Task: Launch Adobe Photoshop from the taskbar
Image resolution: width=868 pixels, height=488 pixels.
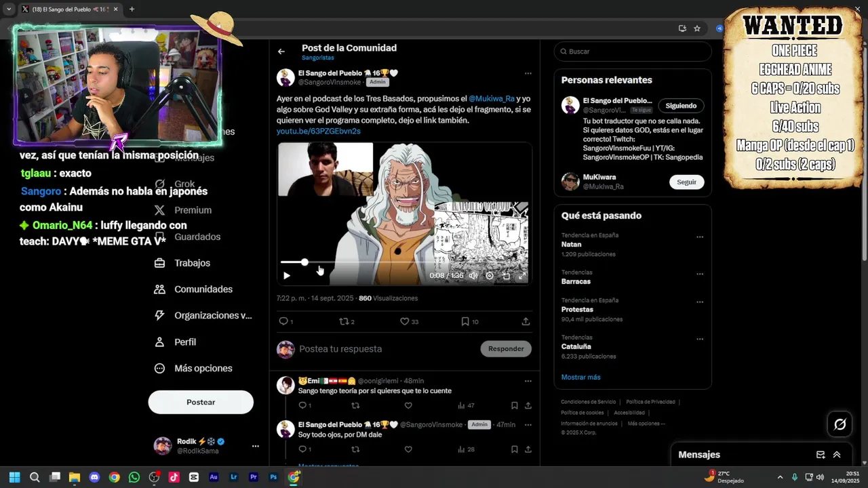Action: [273, 477]
